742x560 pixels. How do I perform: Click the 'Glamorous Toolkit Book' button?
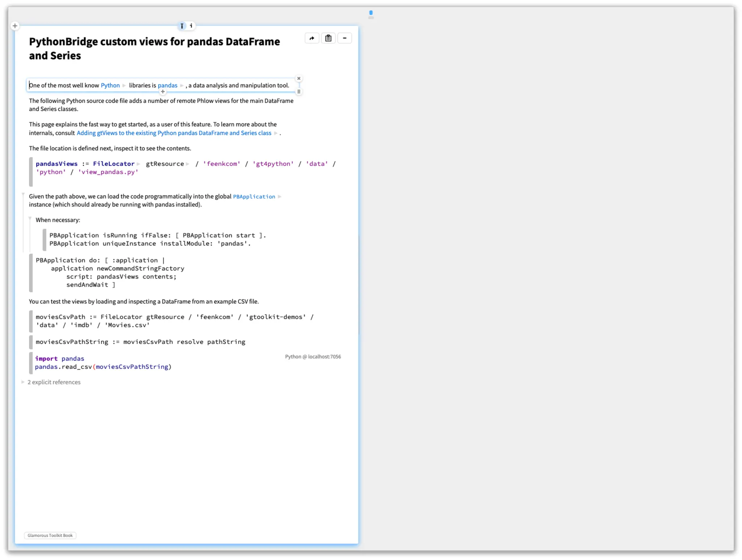(50, 535)
